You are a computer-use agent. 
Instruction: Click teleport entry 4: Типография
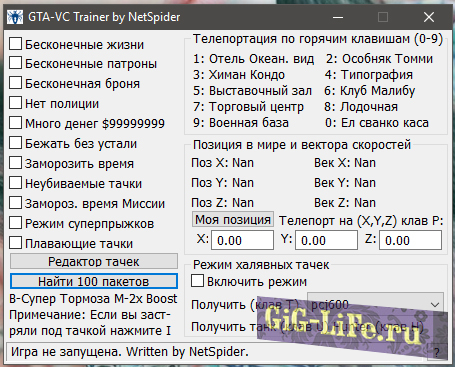(369, 75)
